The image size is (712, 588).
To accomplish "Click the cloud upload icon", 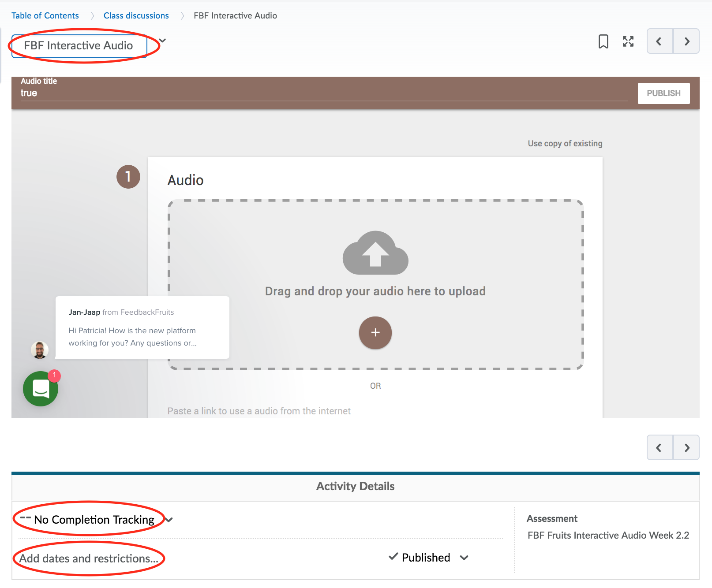I will [x=375, y=253].
